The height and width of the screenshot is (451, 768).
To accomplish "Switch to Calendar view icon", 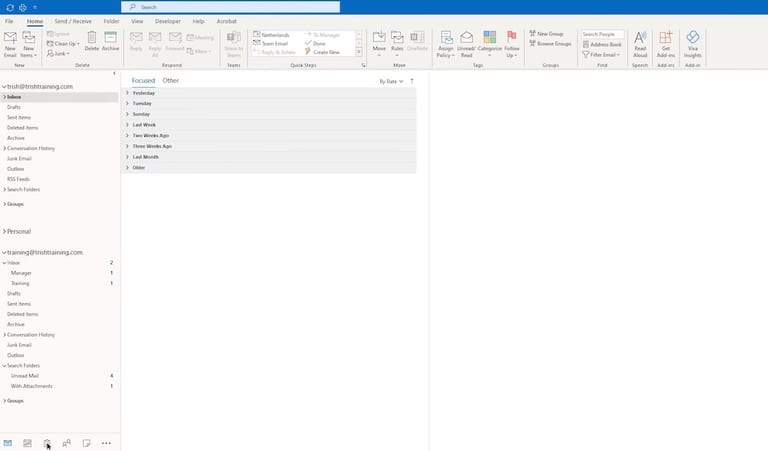I will click(x=27, y=443).
